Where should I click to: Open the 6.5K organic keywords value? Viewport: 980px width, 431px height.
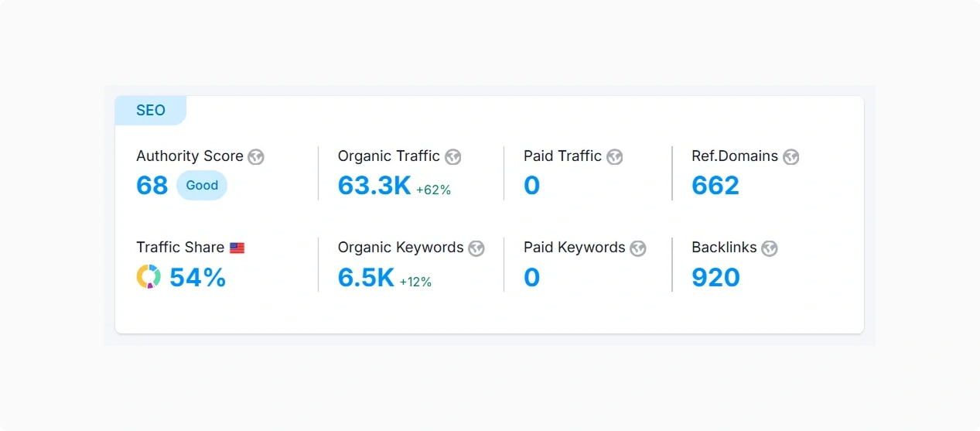point(366,277)
